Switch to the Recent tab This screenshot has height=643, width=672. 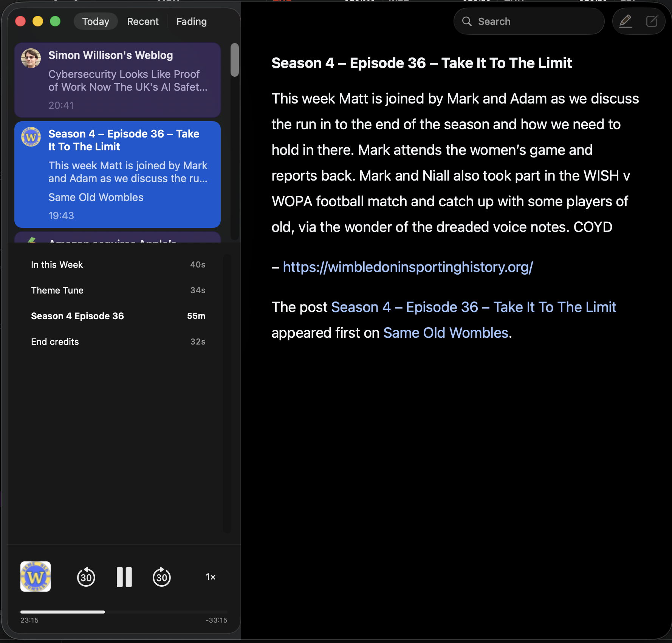coord(142,21)
